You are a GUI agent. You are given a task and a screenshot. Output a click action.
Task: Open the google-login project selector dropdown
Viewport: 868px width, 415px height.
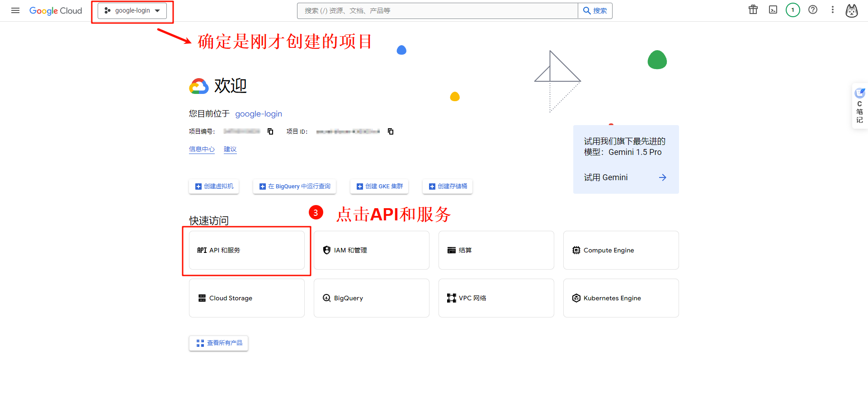(x=132, y=11)
